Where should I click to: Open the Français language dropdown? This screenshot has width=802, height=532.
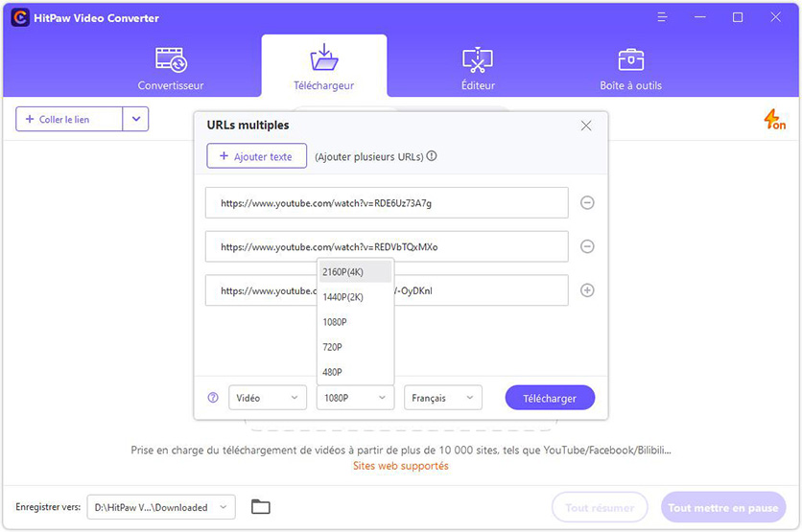click(443, 398)
